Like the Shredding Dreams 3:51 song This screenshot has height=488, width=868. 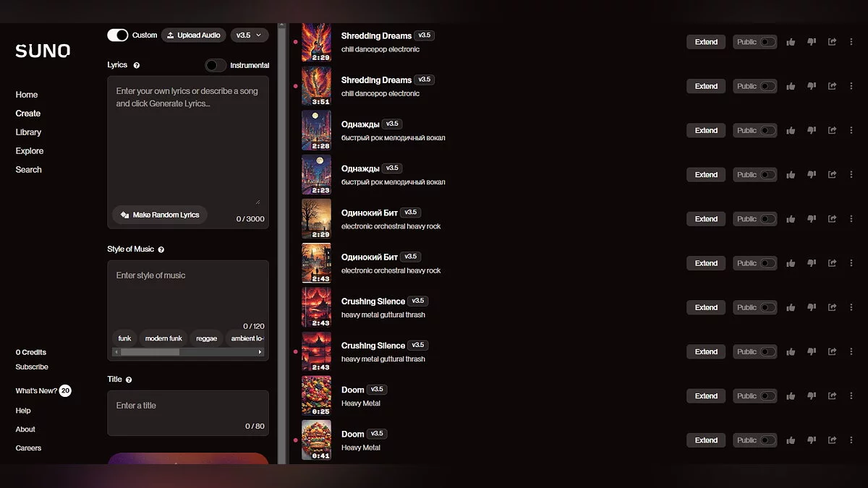[x=791, y=86]
